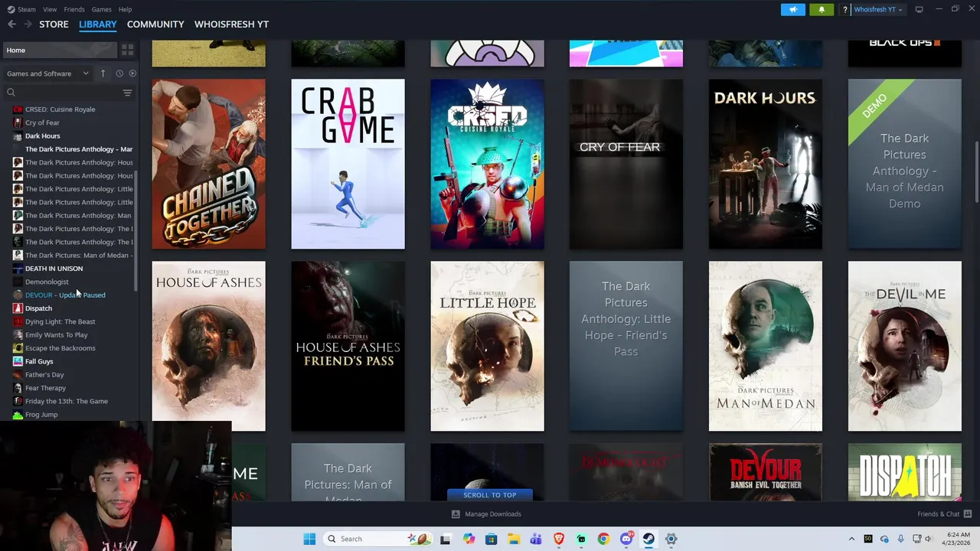Open Chained Together game cover
The width and height of the screenshot is (980, 551).
[x=208, y=164]
